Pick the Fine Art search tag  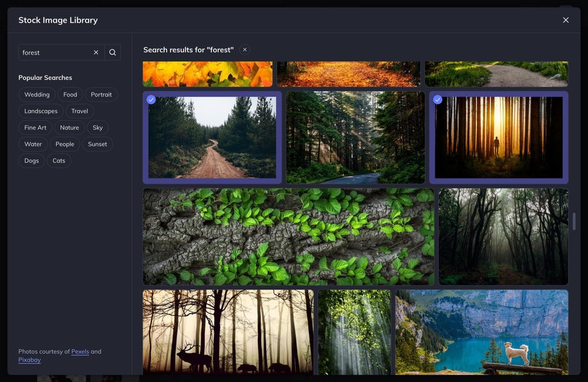click(x=36, y=128)
